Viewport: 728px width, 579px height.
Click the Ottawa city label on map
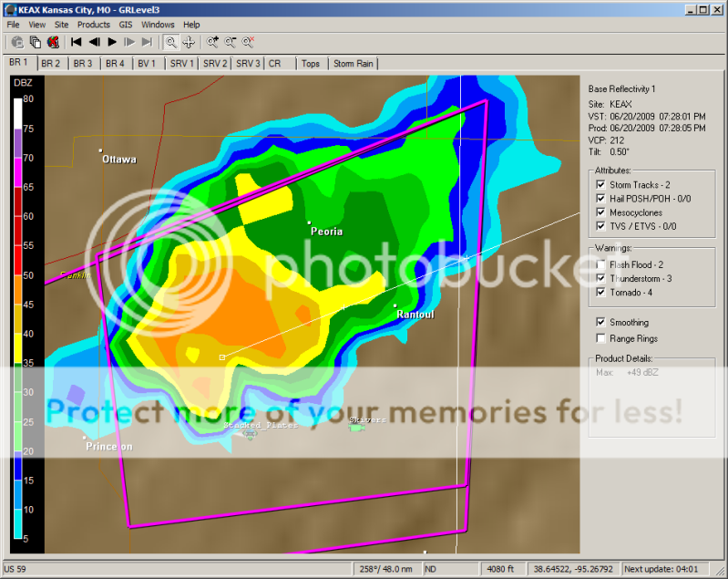[119, 160]
